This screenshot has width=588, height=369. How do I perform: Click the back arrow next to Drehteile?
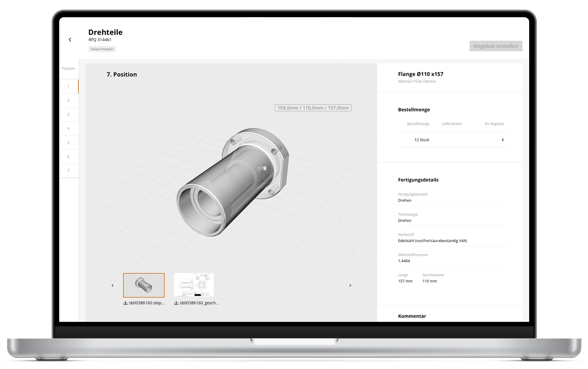[70, 40]
